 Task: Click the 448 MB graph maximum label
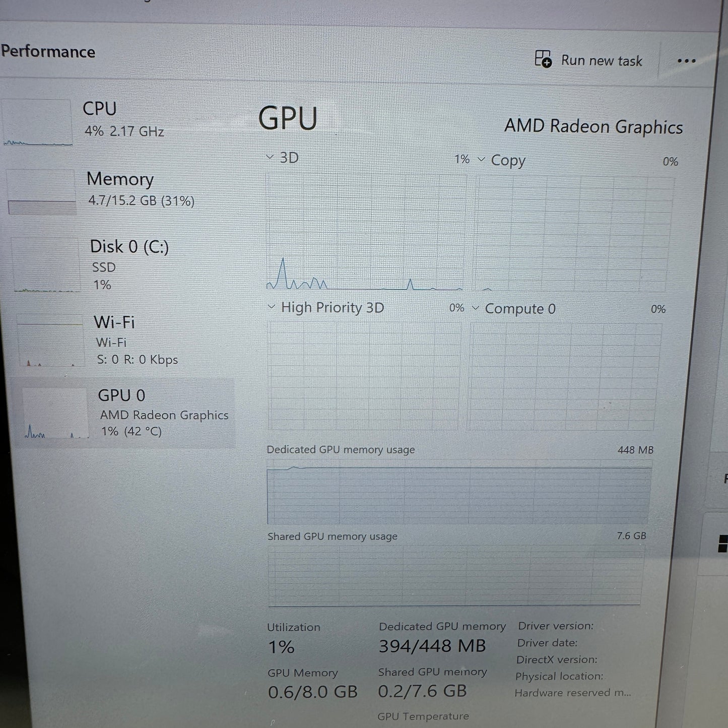tap(635, 450)
